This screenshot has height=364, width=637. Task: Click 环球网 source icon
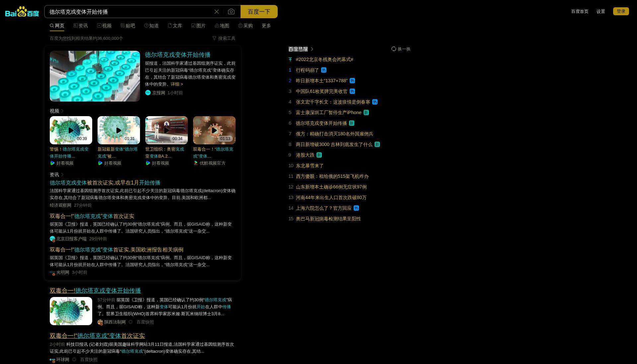click(52, 360)
